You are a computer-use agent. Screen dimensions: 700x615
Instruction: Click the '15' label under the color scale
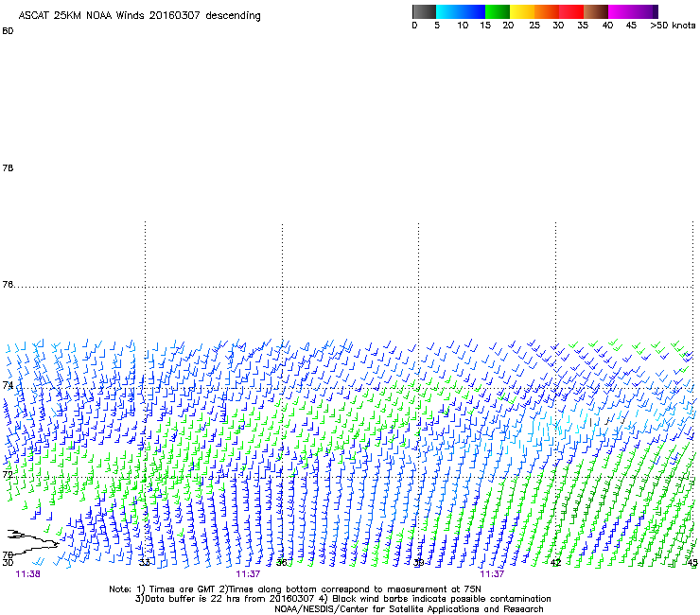(x=485, y=26)
